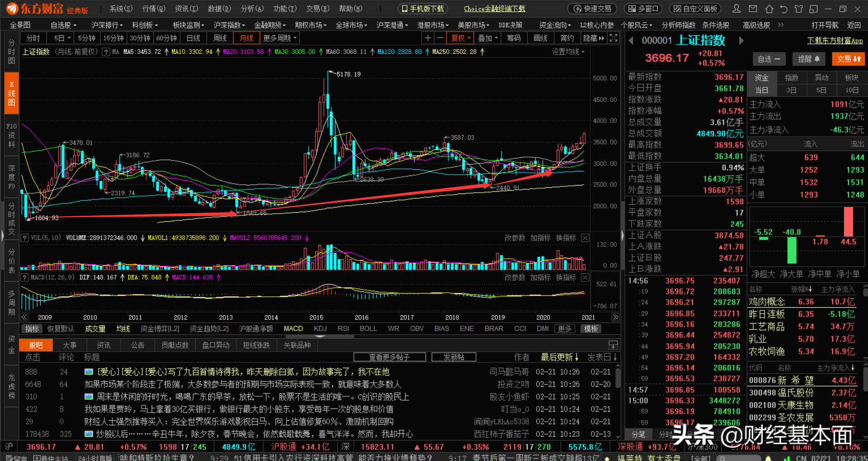Expand 沪深排行 dropdown
This screenshot has width=868, height=461.
coord(107,25)
